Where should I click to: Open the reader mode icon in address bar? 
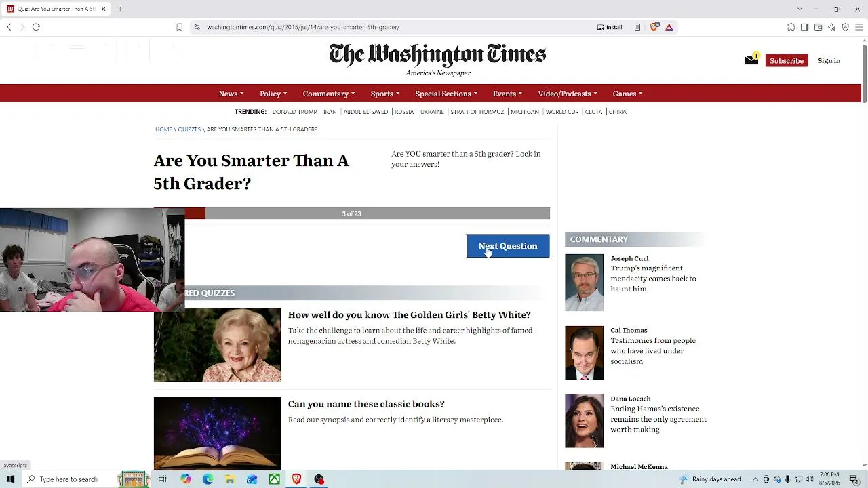click(637, 27)
